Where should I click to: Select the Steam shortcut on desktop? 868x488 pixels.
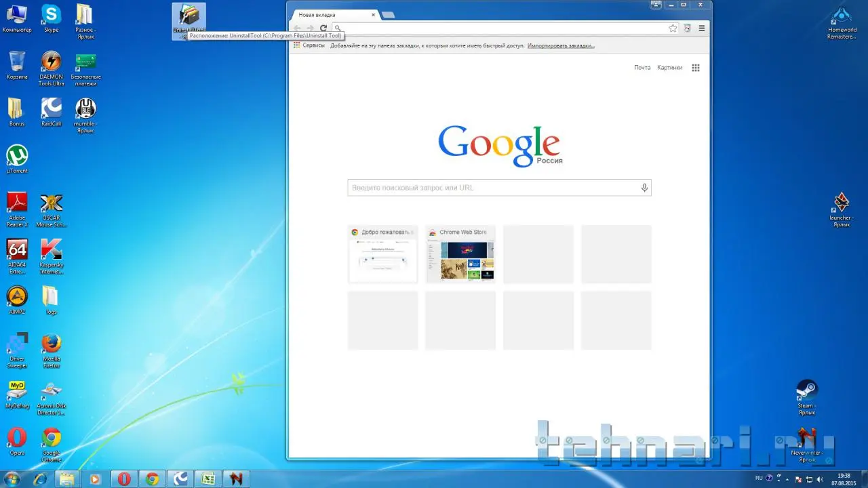click(806, 398)
